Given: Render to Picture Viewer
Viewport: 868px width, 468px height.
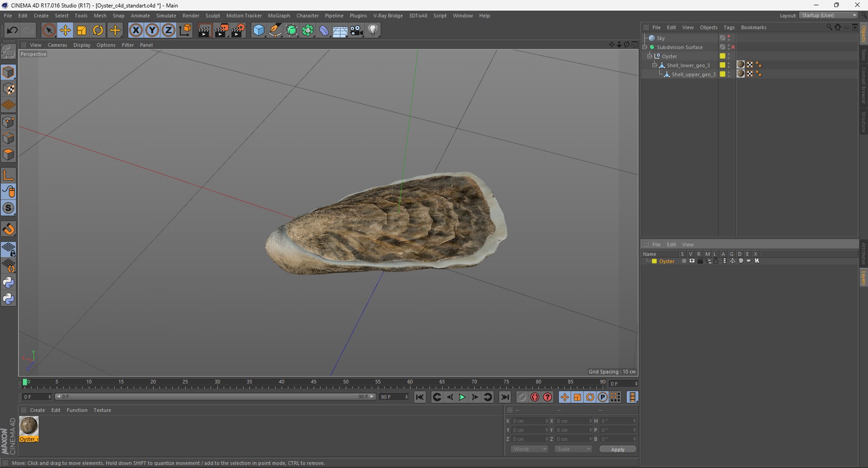Looking at the screenshot, I should click(221, 30).
